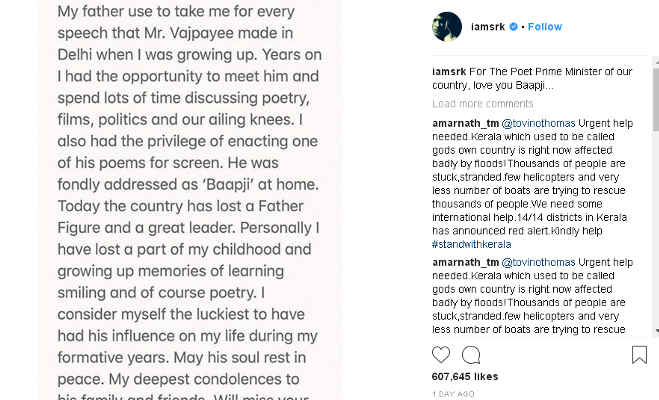Click the Vajpayee tribute text image
The width and height of the screenshot is (659, 400).
click(190, 200)
